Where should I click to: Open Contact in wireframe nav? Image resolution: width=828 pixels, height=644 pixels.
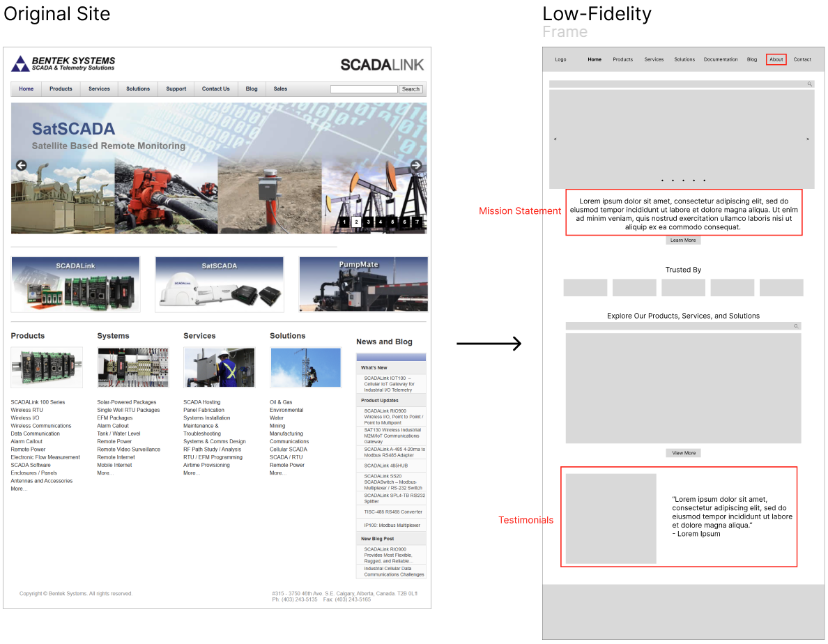pyautogui.click(x=802, y=60)
